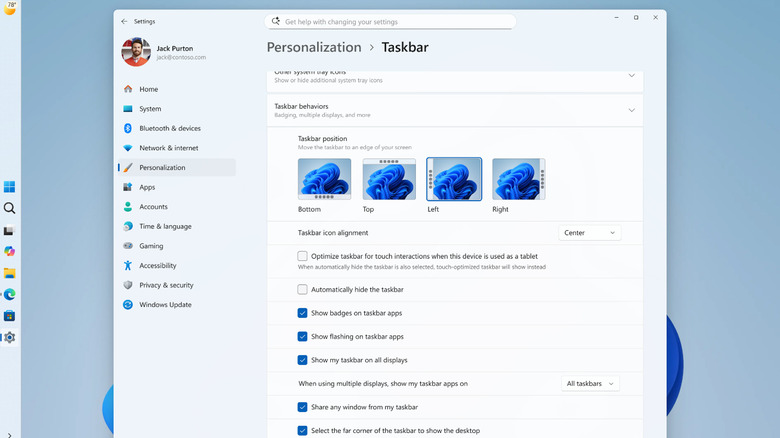Go to Bluetooth & devices settings

[x=177, y=128]
